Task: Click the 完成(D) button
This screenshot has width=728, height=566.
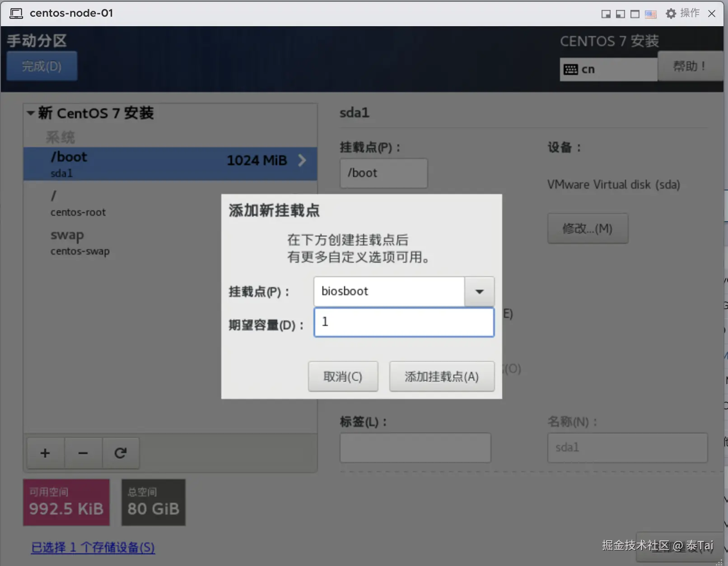Action: (42, 66)
